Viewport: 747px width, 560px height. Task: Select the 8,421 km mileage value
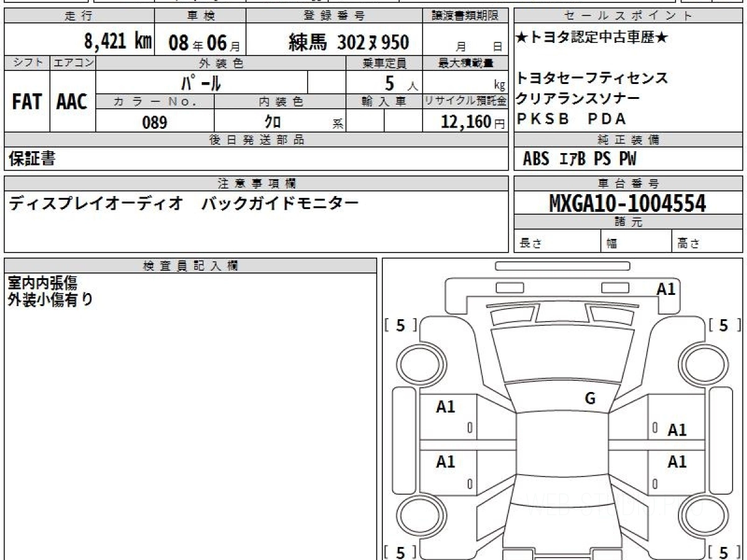coord(118,41)
